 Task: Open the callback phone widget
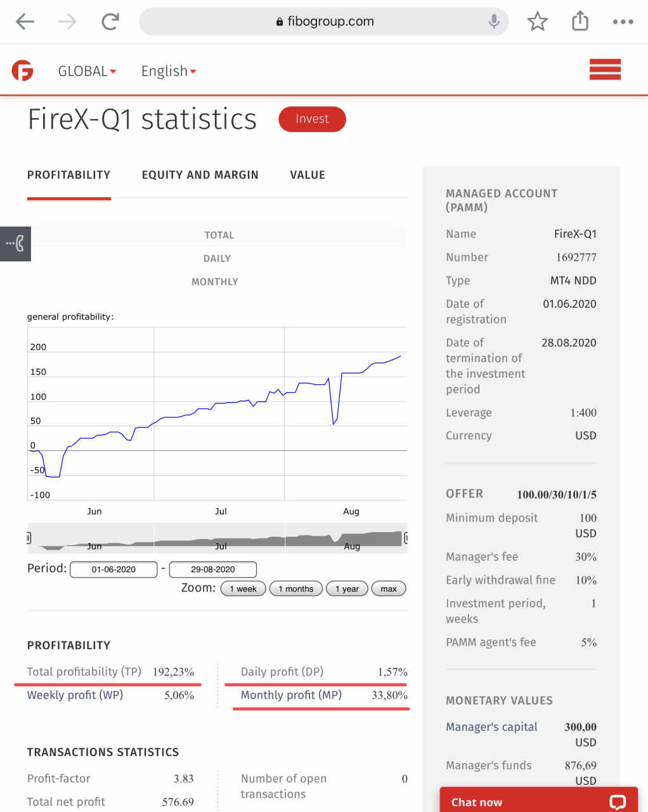point(15,244)
